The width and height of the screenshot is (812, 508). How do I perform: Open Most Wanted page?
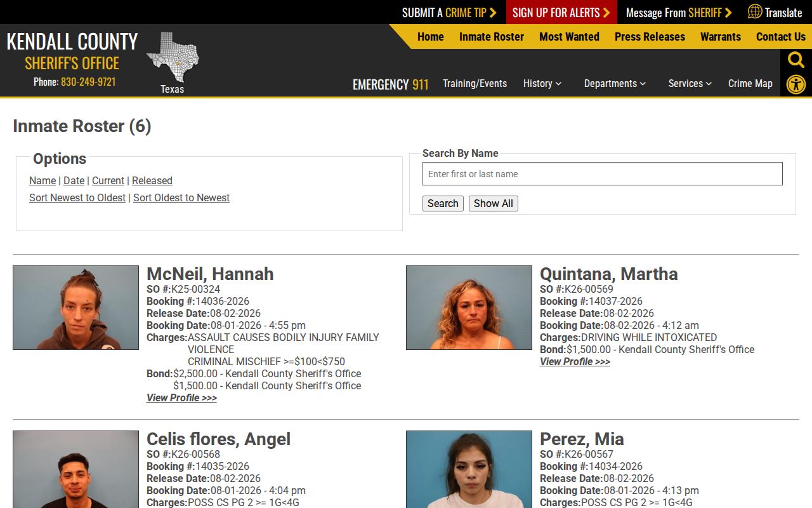[569, 37]
